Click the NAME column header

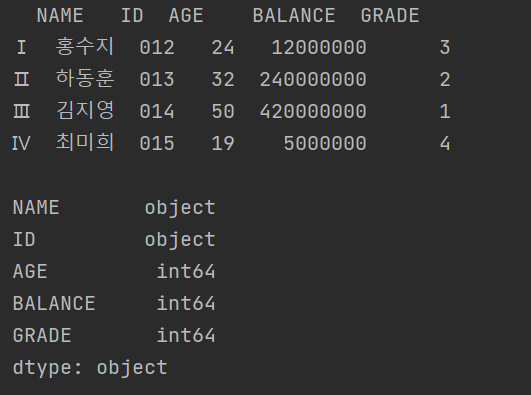(x=60, y=16)
